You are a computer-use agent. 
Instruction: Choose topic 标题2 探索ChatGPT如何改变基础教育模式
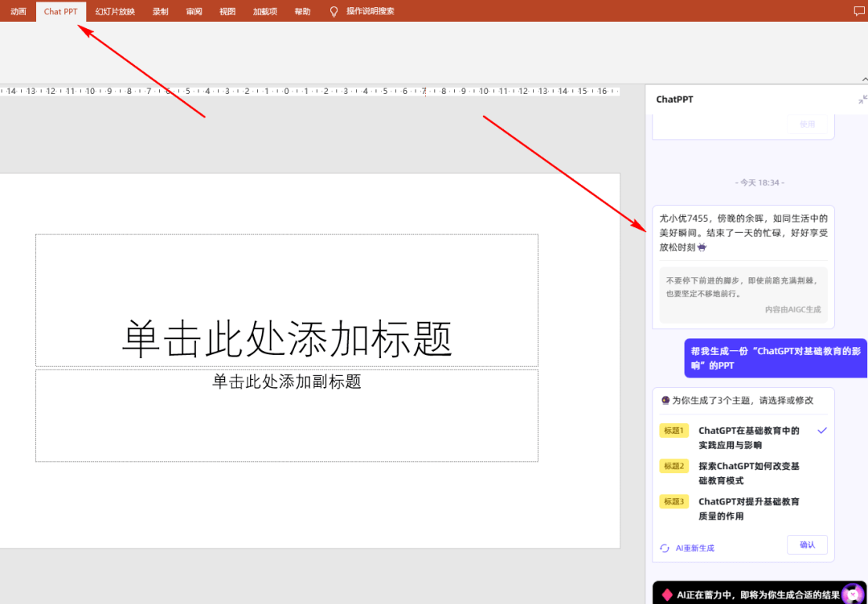pyautogui.click(x=743, y=473)
